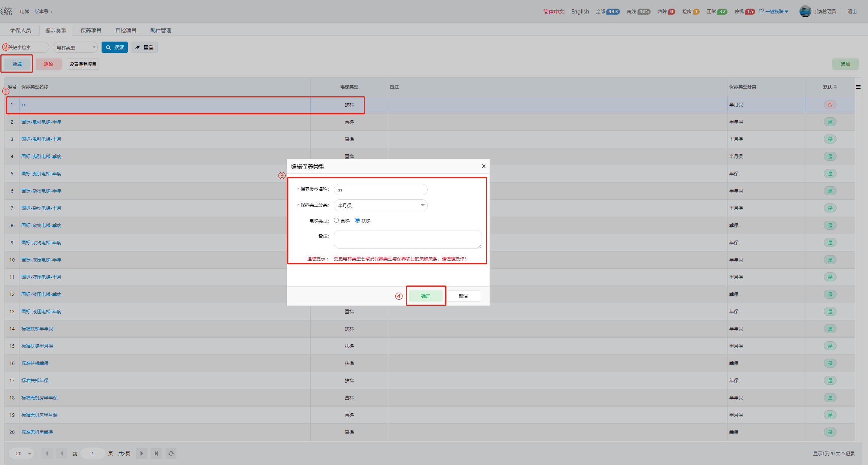Open page size dropdown showing 20
The height and width of the screenshot is (465, 868).
[22, 453]
